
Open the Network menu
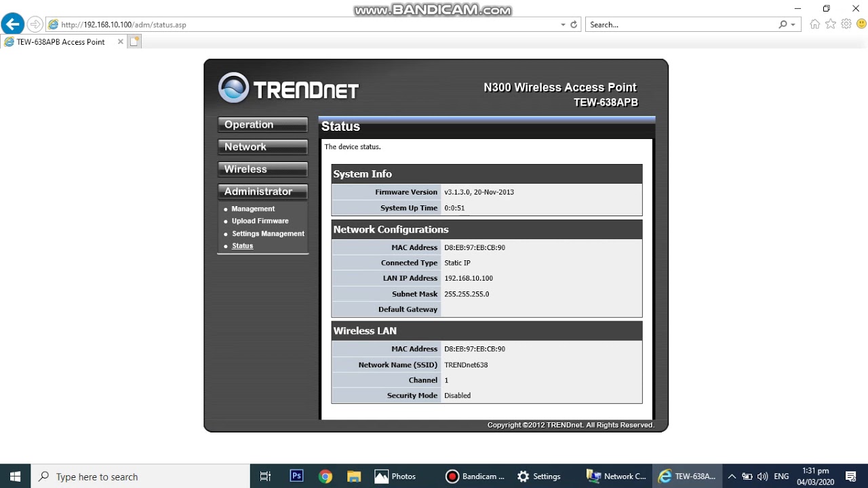pos(263,147)
